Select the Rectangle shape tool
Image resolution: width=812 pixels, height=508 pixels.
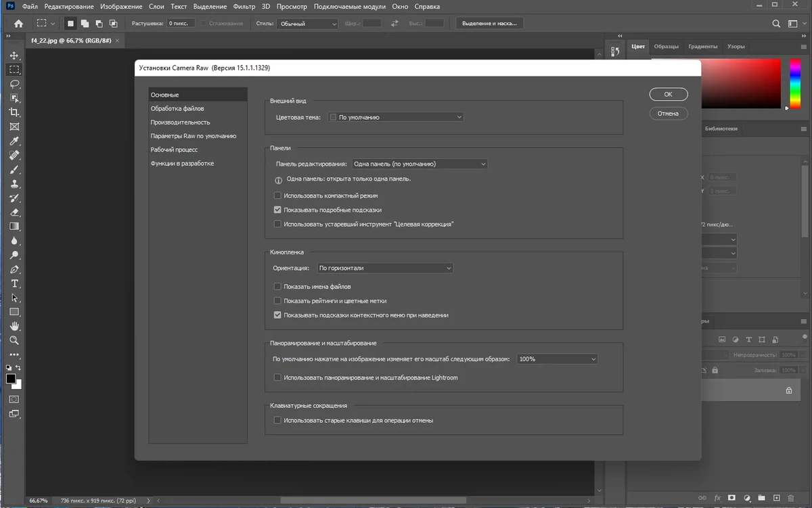(x=14, y=312)
